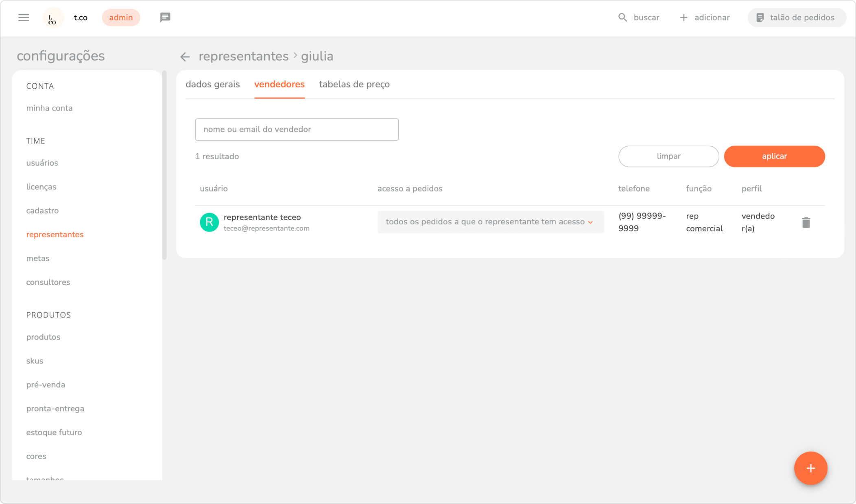Open the tabelas de preço tab

354,84
